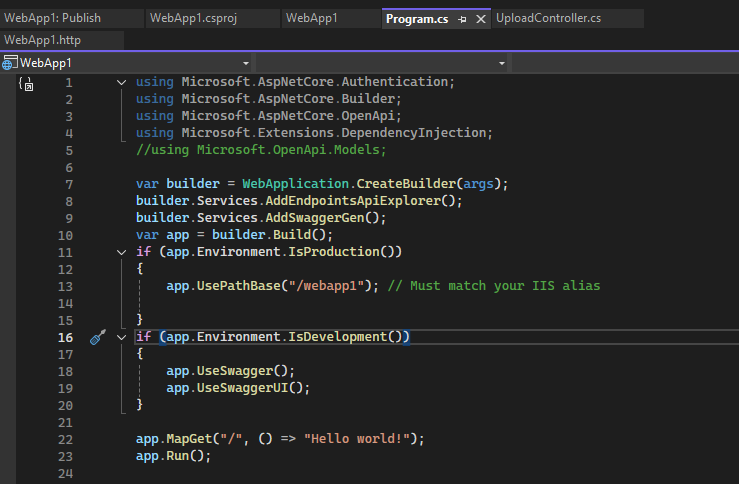Select the WebApp1 document tab
This screenshot has height=484, width=739.
coord(331,18)
